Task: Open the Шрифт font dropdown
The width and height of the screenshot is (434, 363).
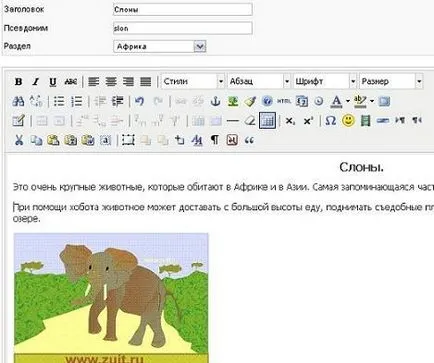Action: [x=325, y=81]
